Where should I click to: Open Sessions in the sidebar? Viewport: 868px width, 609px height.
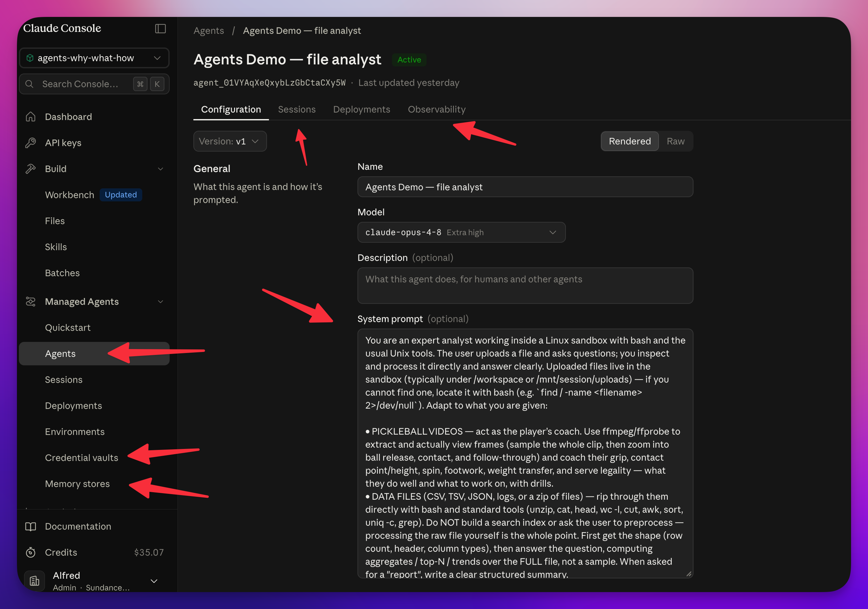[94, 380]
